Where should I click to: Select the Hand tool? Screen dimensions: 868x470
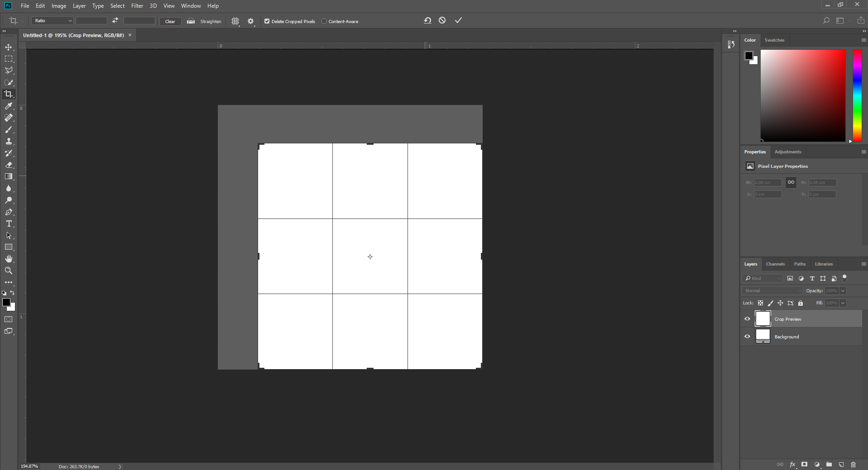pos(9,259)
